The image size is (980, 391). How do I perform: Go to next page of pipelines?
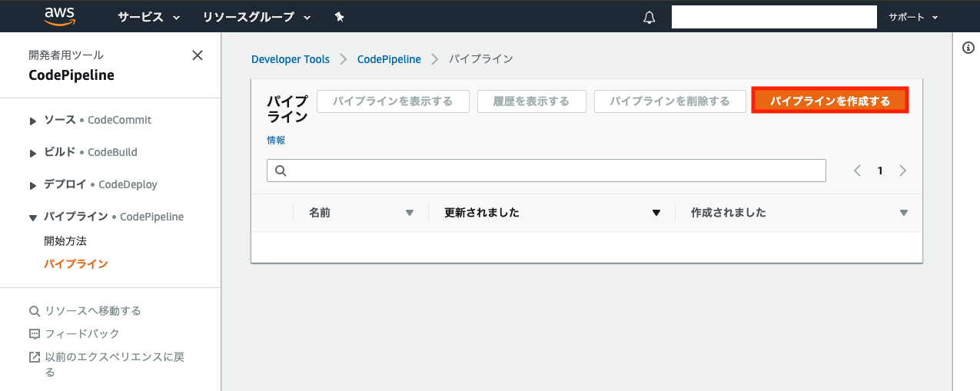903,171
